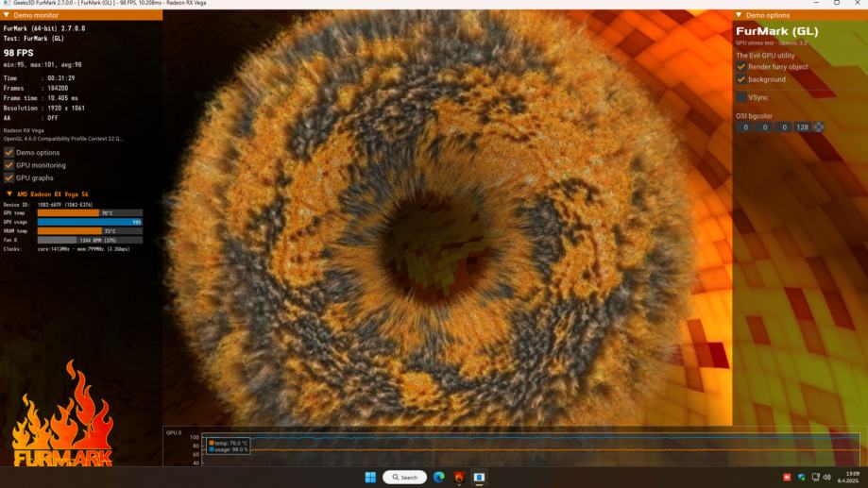Disable the background checkbox
Viewport: 868px width, 488px height.
click(741, 79)
